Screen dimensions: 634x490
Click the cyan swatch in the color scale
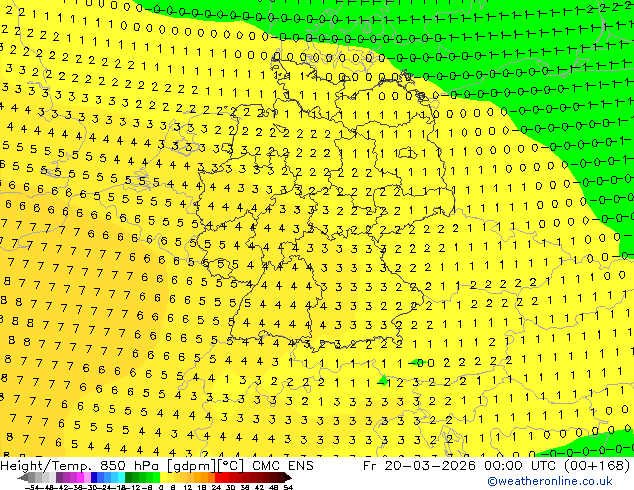pyautogui.click(x=121, y=477)
